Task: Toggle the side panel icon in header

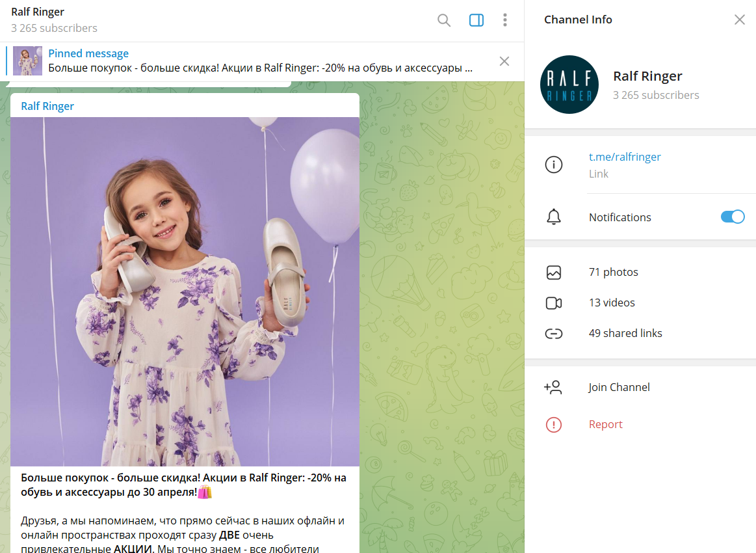Action: tap(476, 20)
